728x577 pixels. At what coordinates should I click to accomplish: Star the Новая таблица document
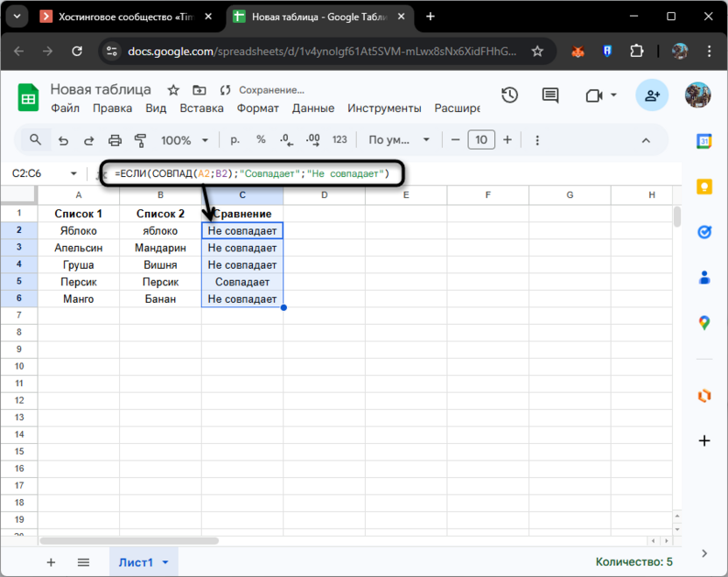coord(173,90)
